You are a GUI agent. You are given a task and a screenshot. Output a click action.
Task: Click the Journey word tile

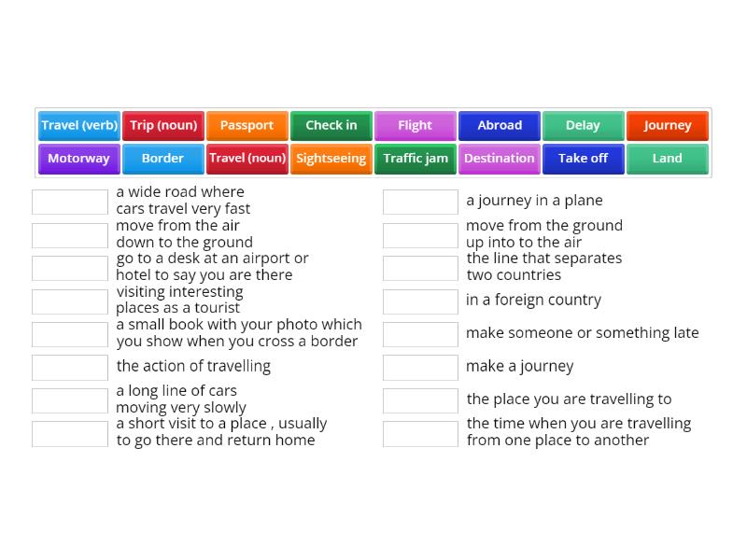[667, 125]
